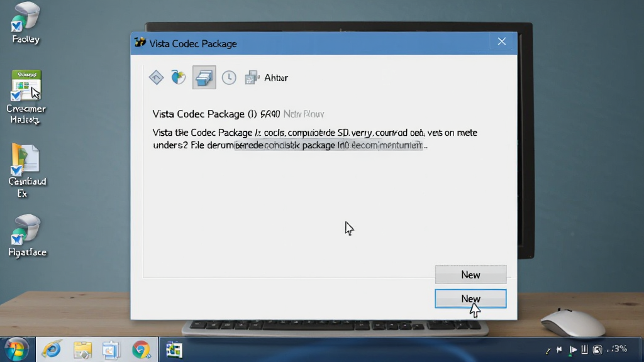This screenshot has width=644, height=362.
Task: Click the 'Ahter' toolbar label
Action: point(276,77)
